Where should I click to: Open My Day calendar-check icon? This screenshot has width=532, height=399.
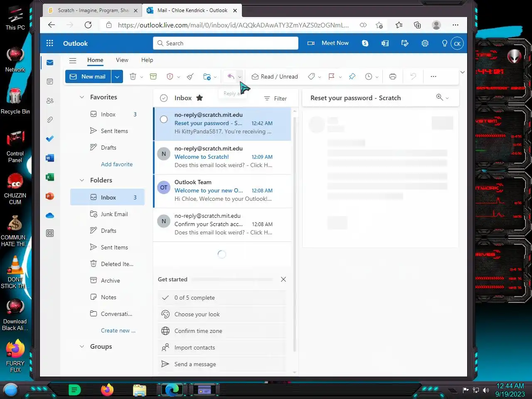(405, 43)
